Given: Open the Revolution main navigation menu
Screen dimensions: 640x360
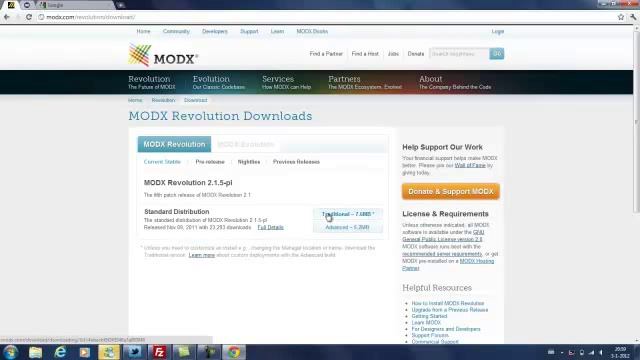Looking at the screenshot, I should tap(151, 82).
